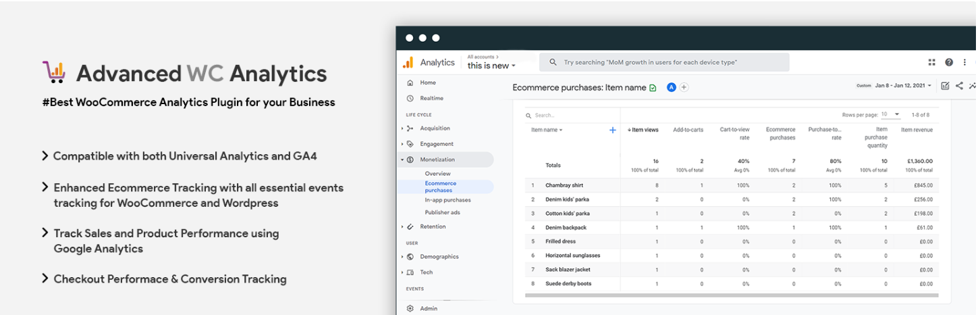
Task: Expand the Retention section arrow
Action: click(402, 226)
